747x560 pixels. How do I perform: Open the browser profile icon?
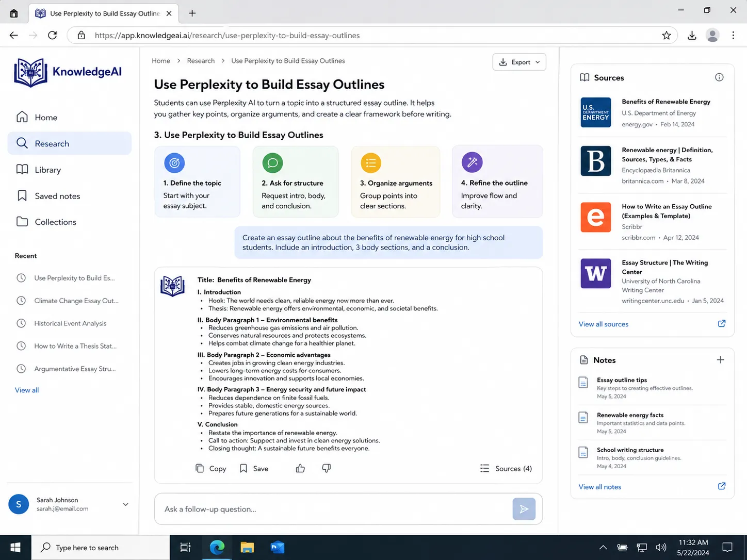712,35
